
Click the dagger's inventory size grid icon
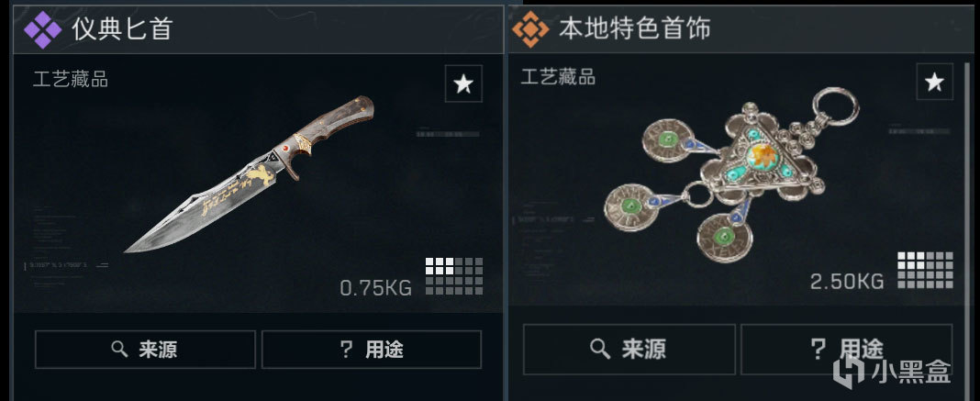pos(453,276)
